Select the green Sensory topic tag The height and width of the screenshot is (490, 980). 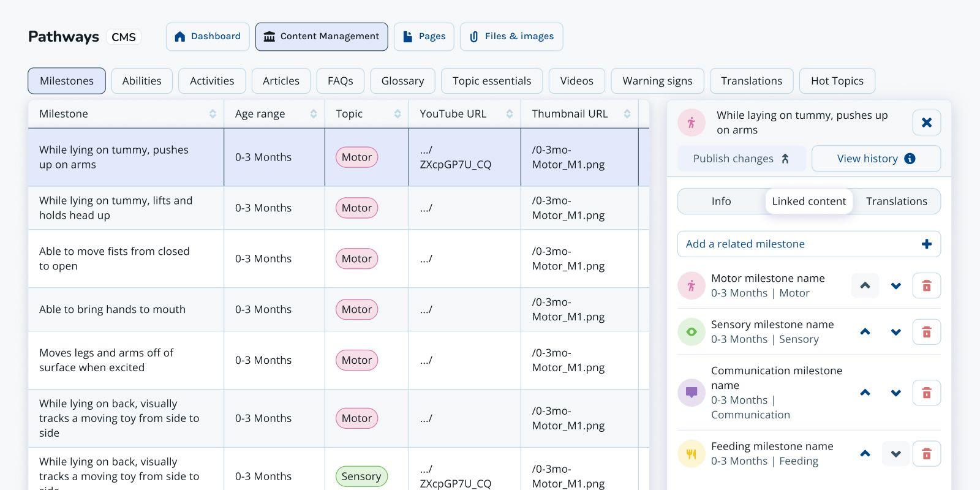coord(361,476)
